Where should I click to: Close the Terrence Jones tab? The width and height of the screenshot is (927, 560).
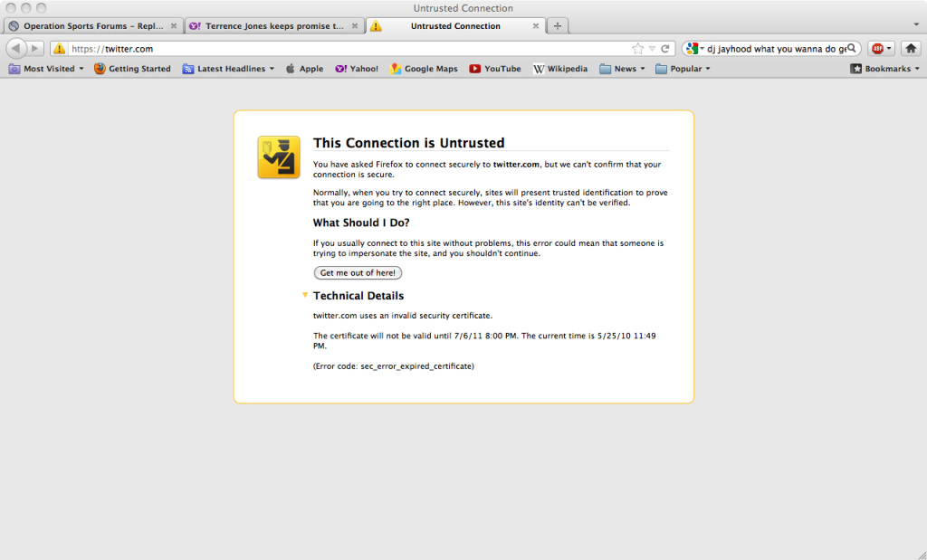[355, 26]
